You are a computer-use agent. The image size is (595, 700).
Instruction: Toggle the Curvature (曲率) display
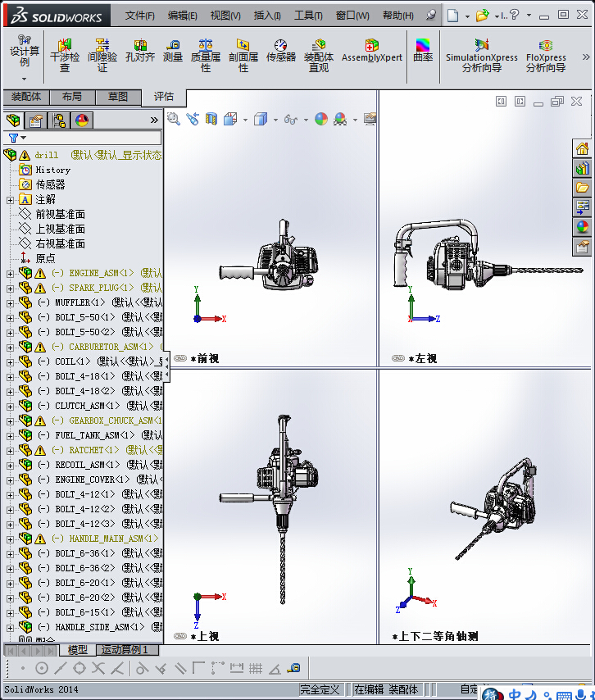tap(423, 50)
